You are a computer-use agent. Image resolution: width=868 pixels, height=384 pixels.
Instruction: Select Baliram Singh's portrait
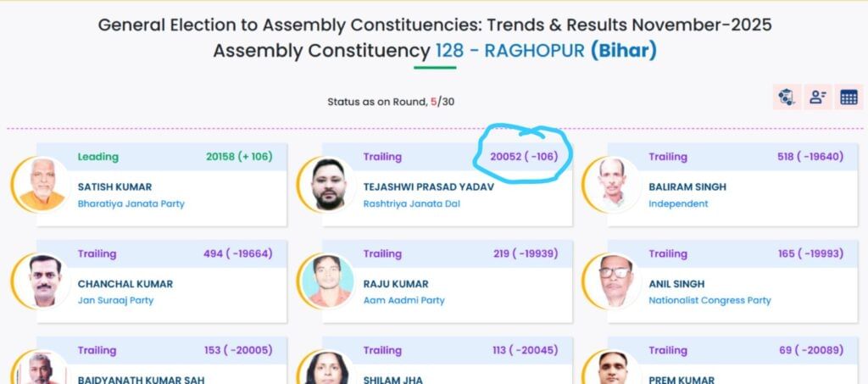coord(613,184)
